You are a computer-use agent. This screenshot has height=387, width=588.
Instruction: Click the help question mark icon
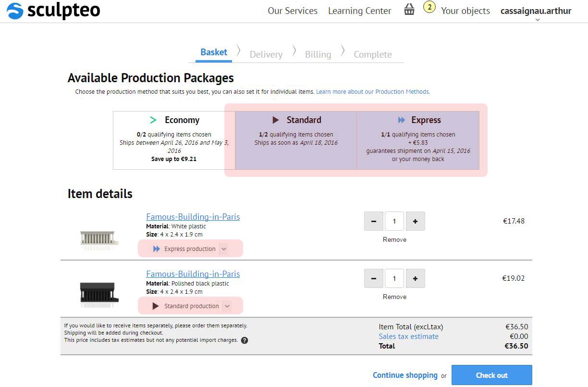(x=245, y=340)
